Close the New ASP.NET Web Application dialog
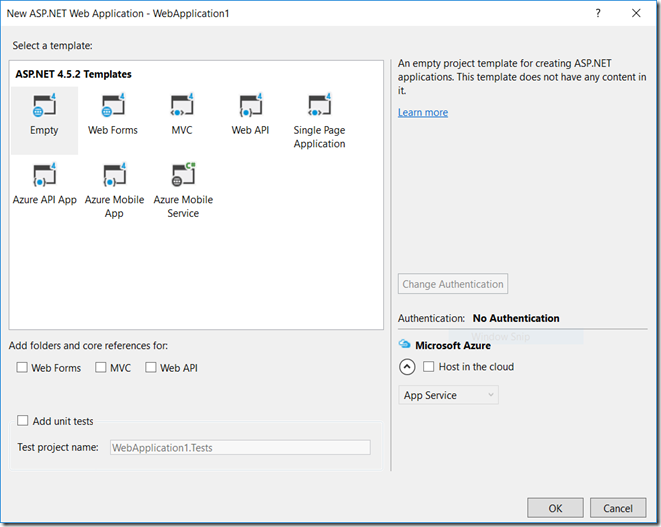 coord(636,13)
